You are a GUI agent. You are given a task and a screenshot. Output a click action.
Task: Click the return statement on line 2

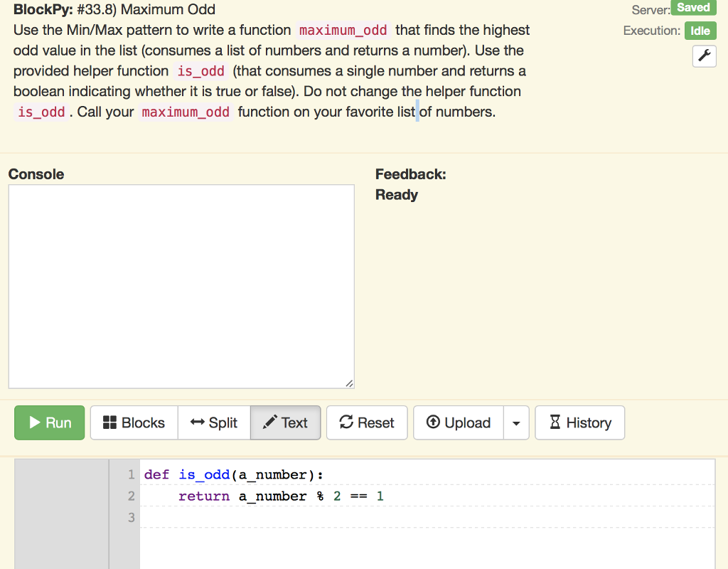click(204, 496)
